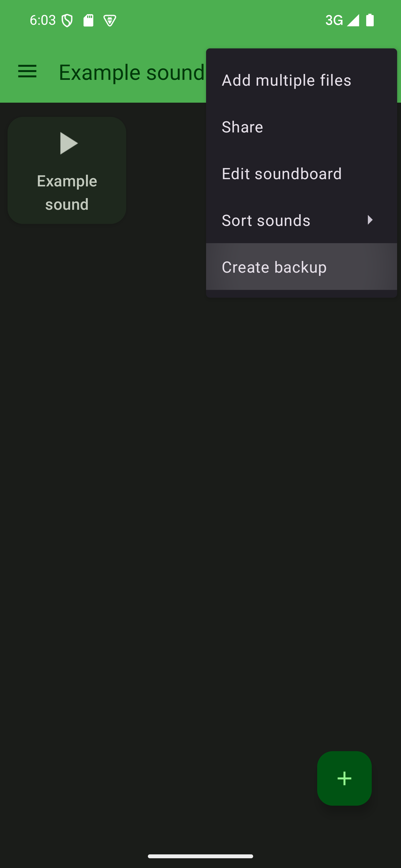Tap the green plus add button
401x868 pixels.
click(x=344, y=778)
